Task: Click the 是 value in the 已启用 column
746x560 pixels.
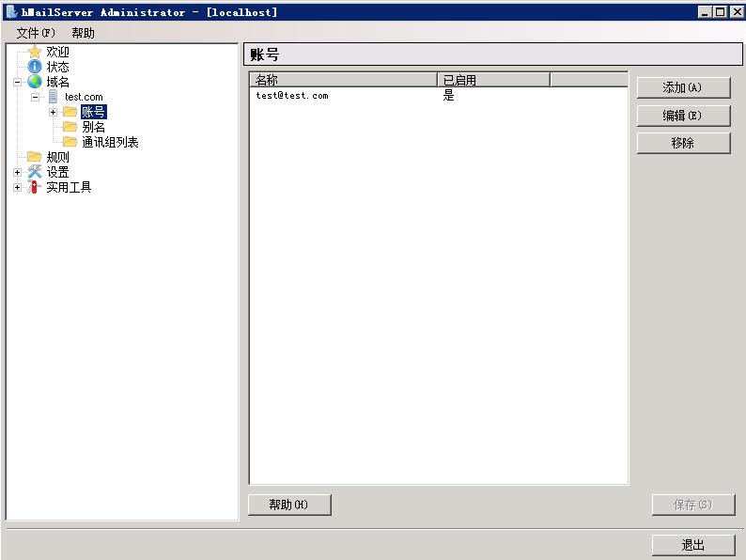Action: coord(449,95)
